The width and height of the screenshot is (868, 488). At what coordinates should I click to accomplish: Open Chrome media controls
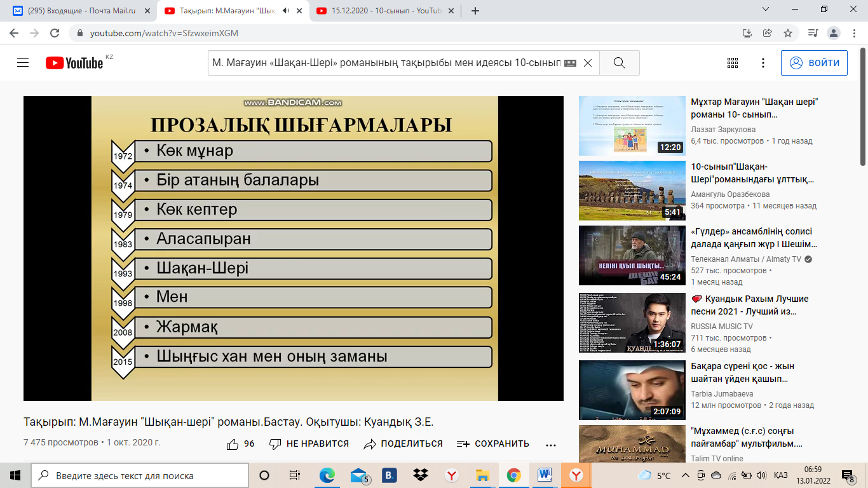pos(813,33)
